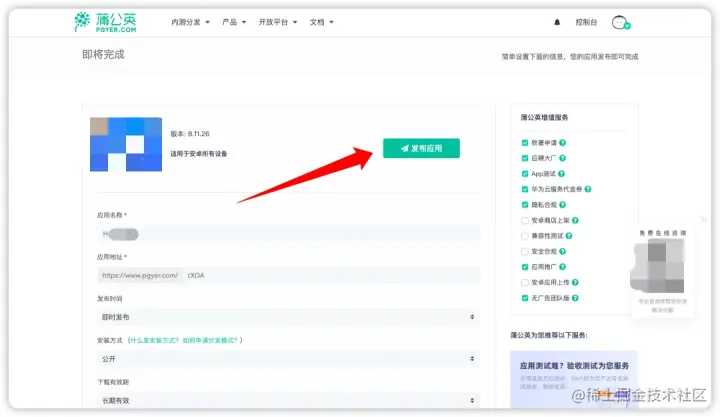
Task: Check the 安卓商店上架 checkbox
Action: click(x=525, y=220)
